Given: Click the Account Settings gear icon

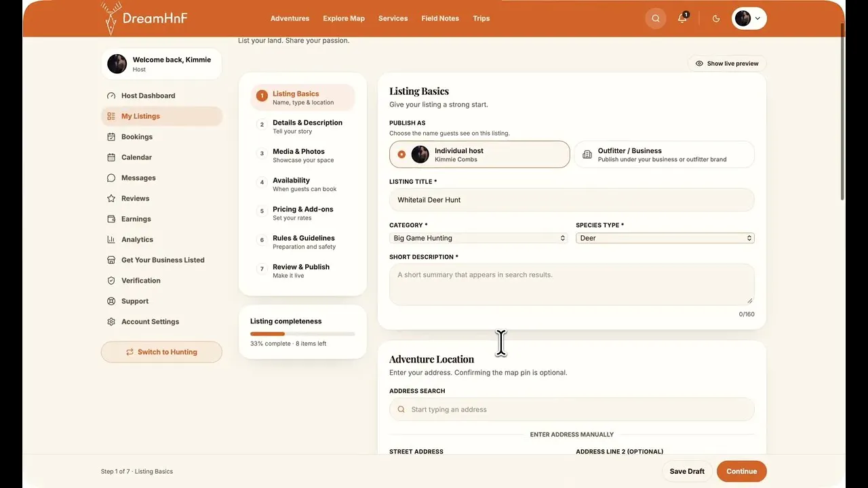Looking at the screenshot, I should click(x=111, y=322).
